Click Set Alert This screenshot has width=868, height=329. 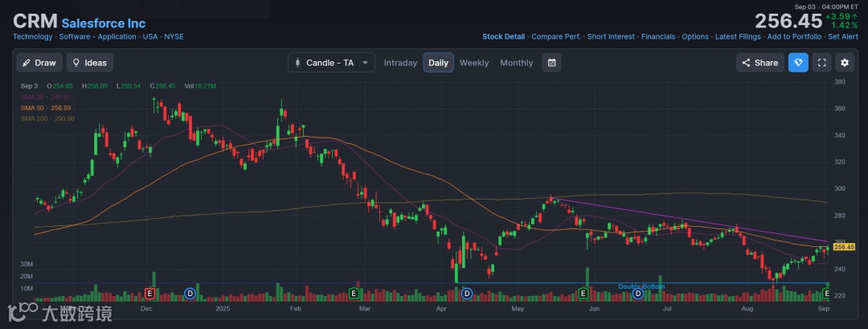click(843, 36)
